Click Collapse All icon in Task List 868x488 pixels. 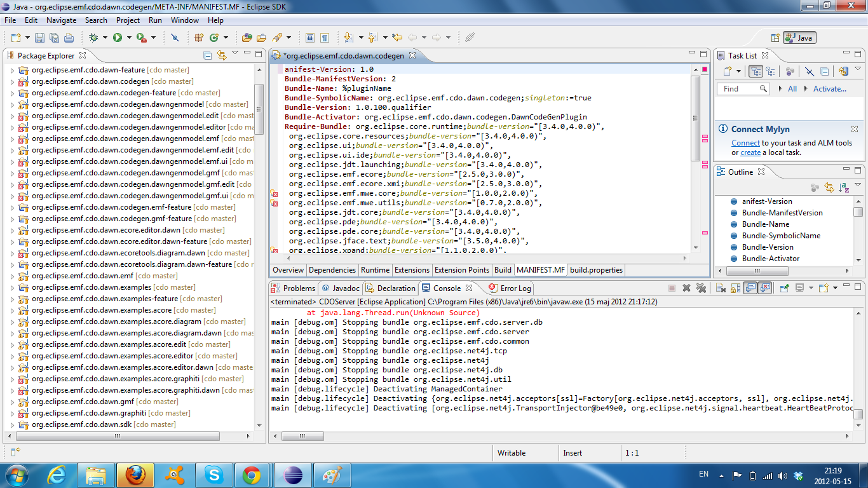[x=824, y=71]
